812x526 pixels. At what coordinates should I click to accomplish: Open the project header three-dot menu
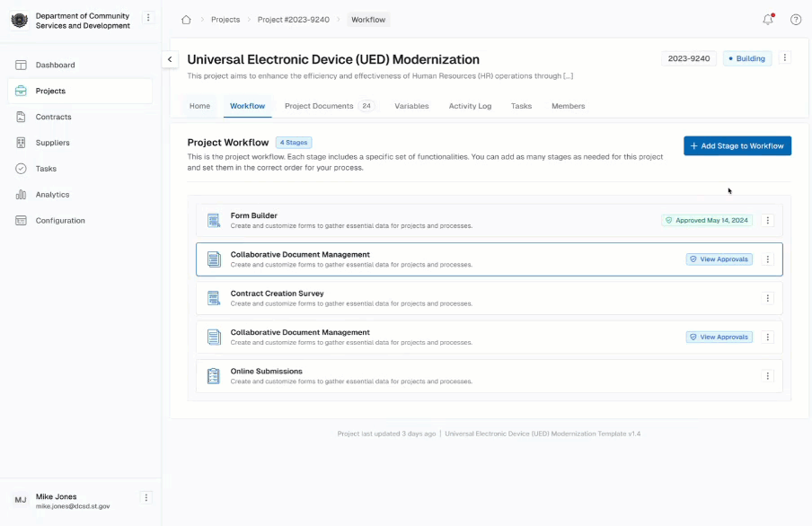coord(785,58)
